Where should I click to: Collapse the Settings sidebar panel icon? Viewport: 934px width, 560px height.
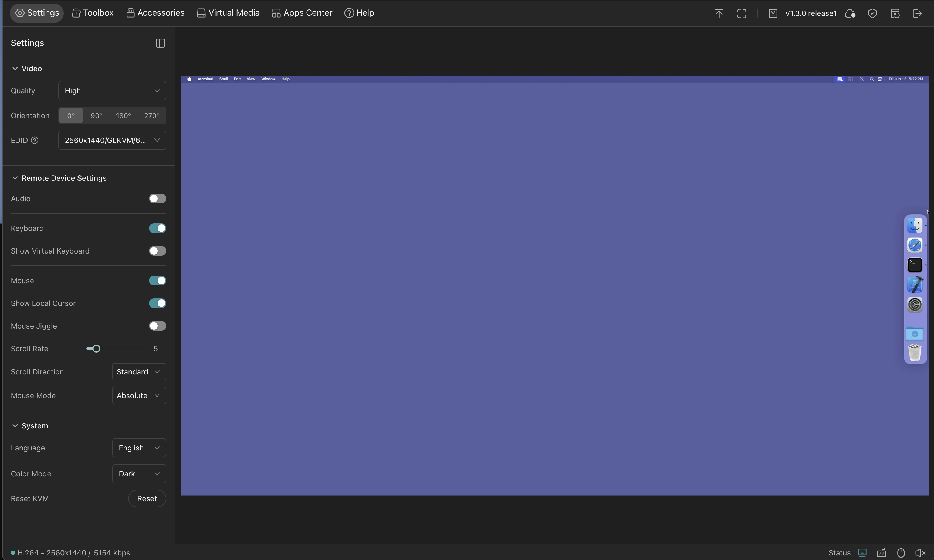click(x=160, y=43)
